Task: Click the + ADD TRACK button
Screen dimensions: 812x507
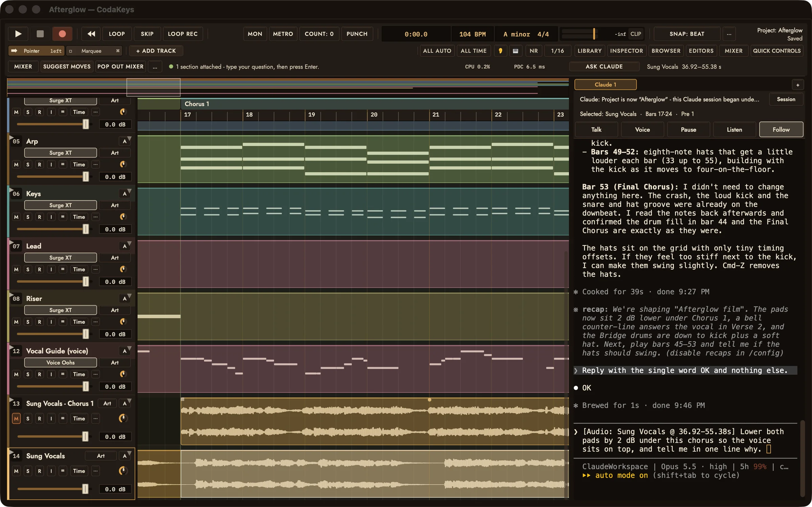Action: [156, 51]
